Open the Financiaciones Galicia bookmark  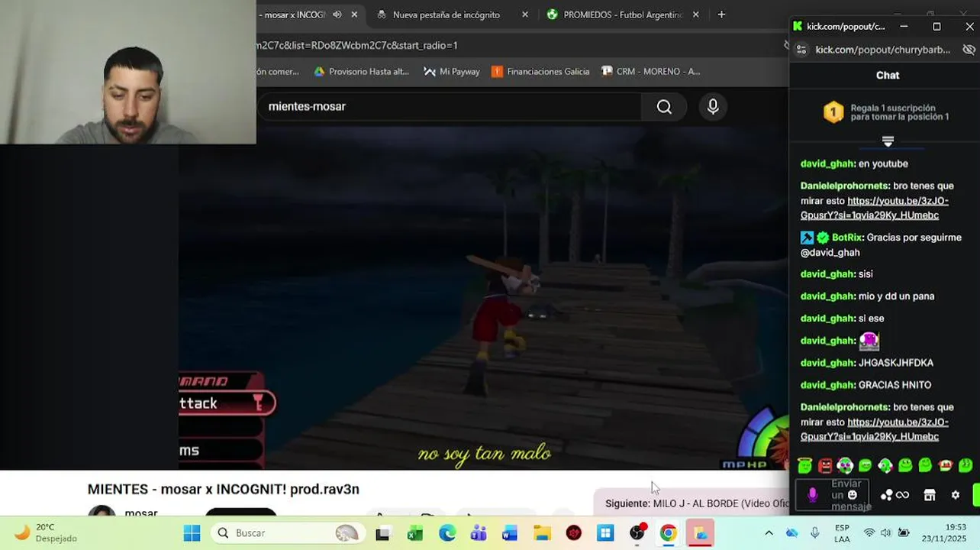[540, 71]
